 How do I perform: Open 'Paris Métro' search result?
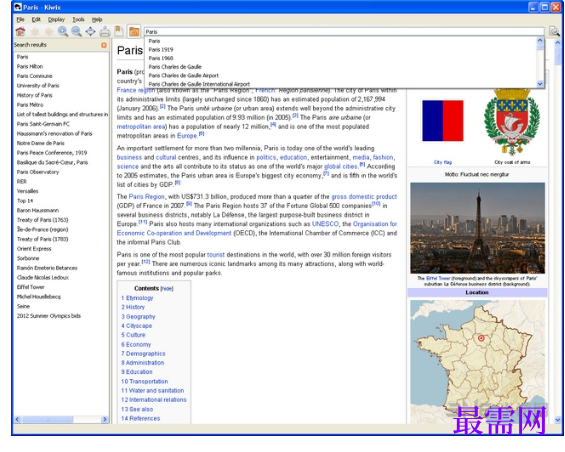(x=30, y=105)
